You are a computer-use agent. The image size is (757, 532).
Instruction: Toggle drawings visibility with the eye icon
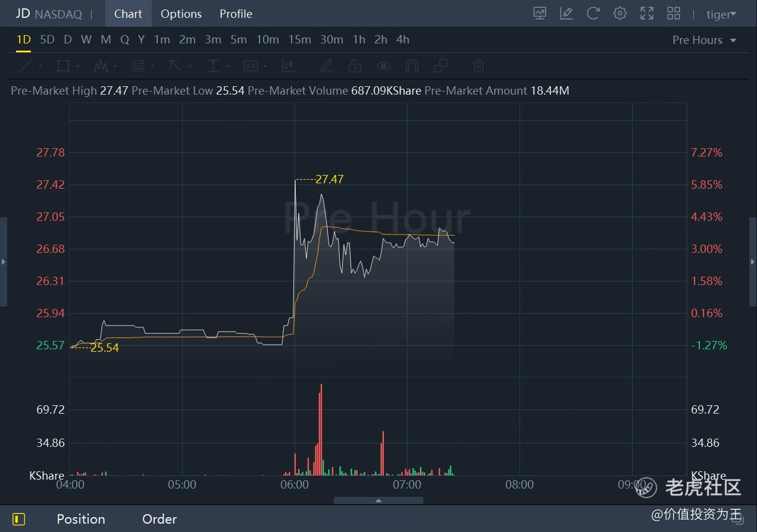(x=383, y=65)
